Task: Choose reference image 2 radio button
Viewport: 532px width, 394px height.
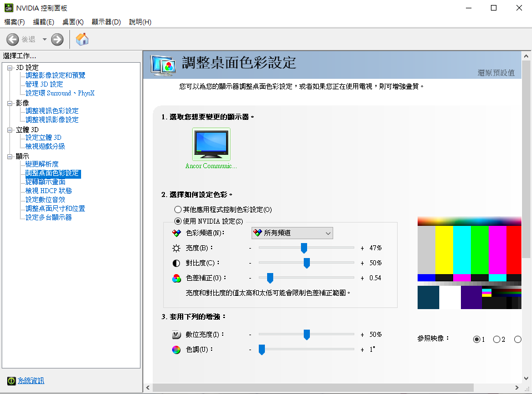Action: 496,340
